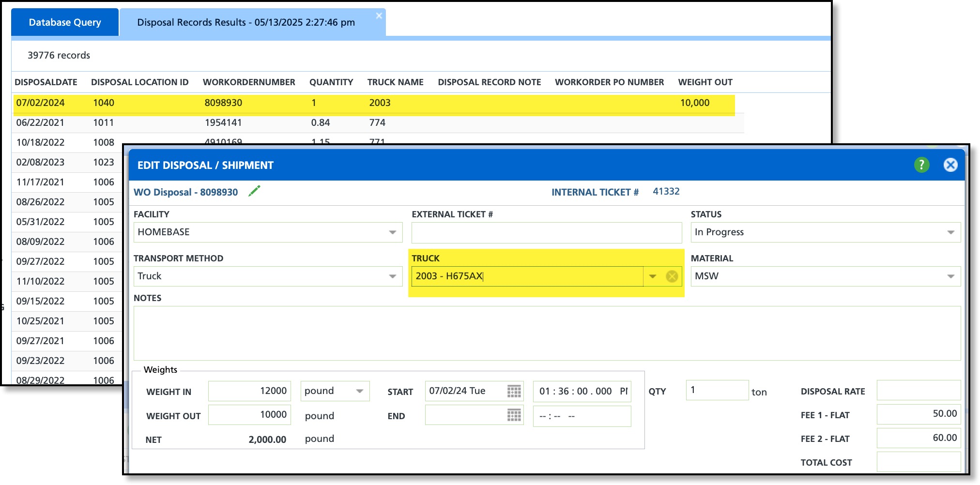Close the Edit Disposal / Shipment dialog
This screenshot has height=485, width=980.
pyautogui.click(x=950, y=165)
